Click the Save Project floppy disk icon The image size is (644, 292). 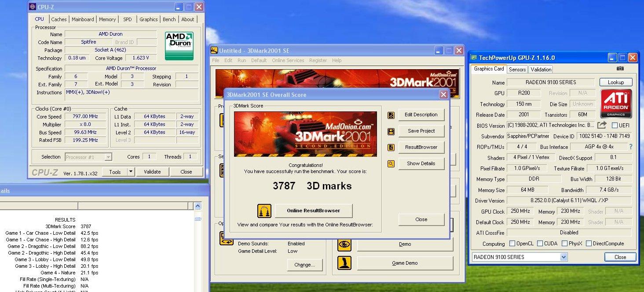[x=391, y=132]
